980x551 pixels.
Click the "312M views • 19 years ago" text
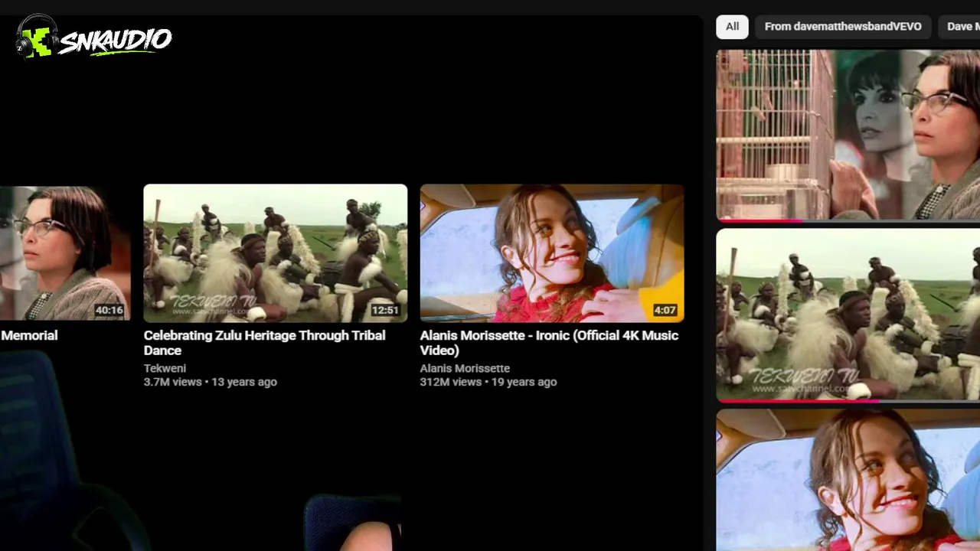click(488, 382)
